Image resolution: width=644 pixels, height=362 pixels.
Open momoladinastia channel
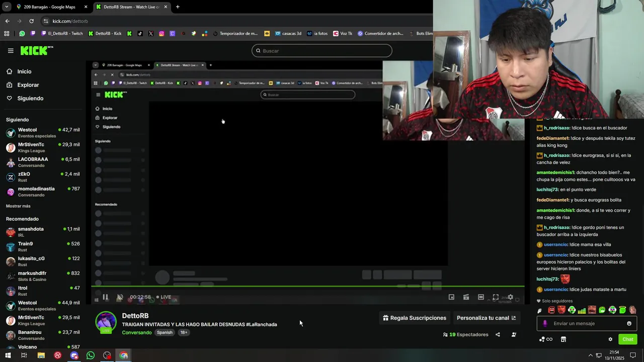tap(43, 192)
